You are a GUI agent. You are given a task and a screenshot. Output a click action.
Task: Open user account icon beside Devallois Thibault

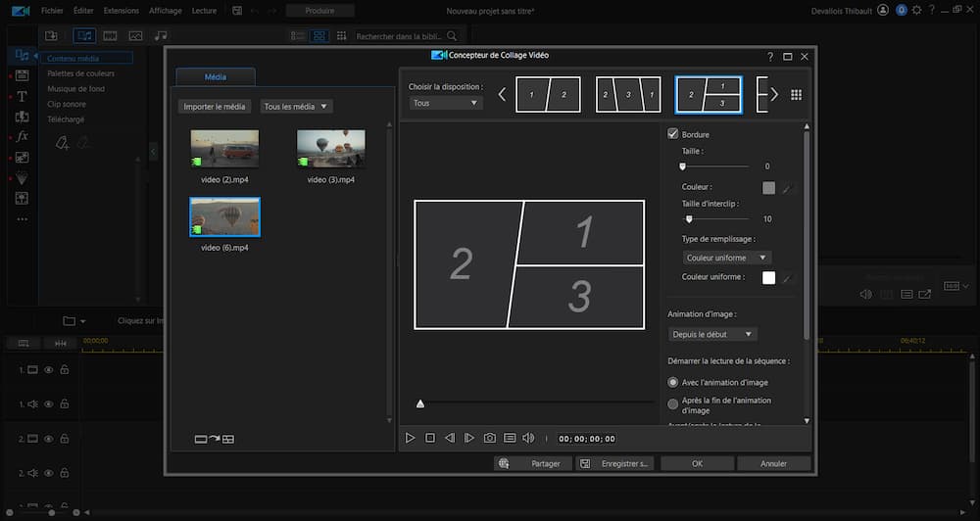(883, 10)
